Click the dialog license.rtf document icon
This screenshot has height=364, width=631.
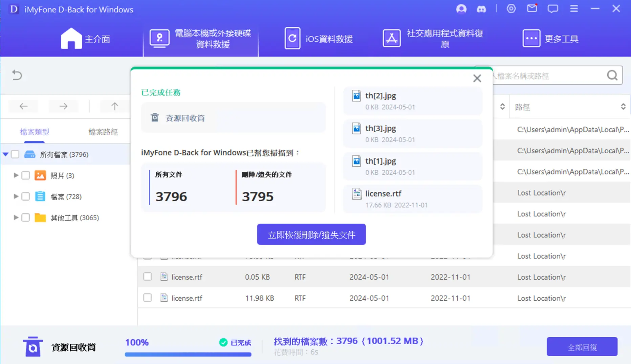point(356,194)
